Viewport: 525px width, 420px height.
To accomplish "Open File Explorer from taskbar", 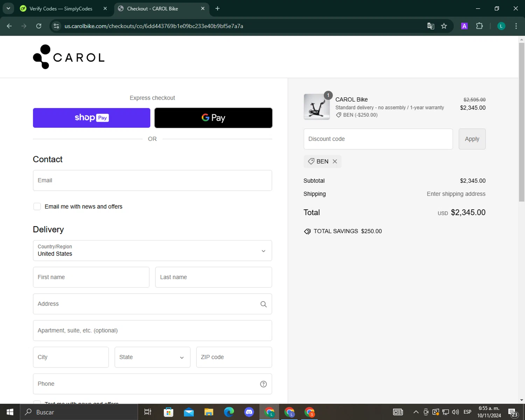I will [209, 412].
